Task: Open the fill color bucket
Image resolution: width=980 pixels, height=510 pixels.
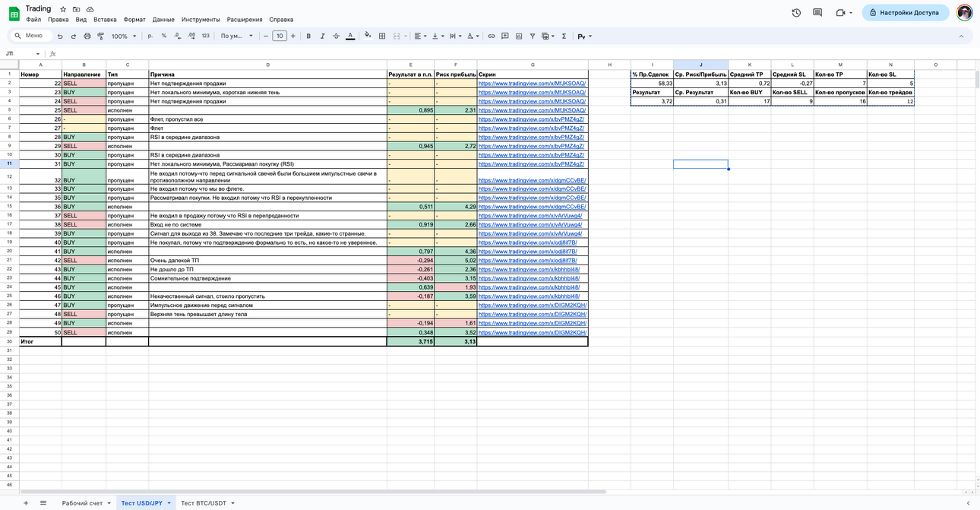Action: [368, 36]
